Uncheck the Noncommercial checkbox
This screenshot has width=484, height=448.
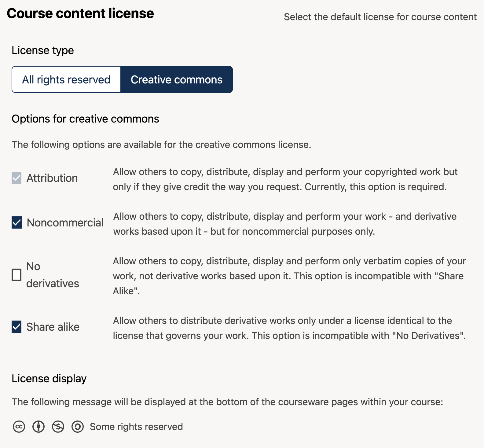[16, 223]
